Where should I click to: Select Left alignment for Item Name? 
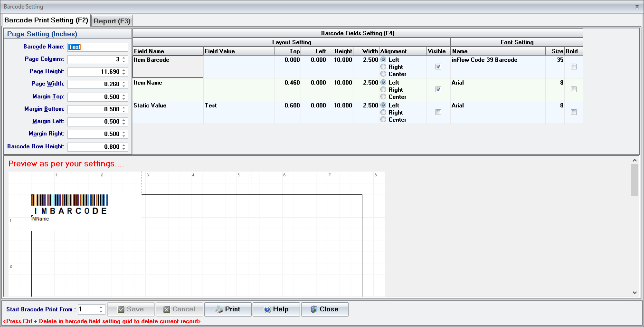383,82
